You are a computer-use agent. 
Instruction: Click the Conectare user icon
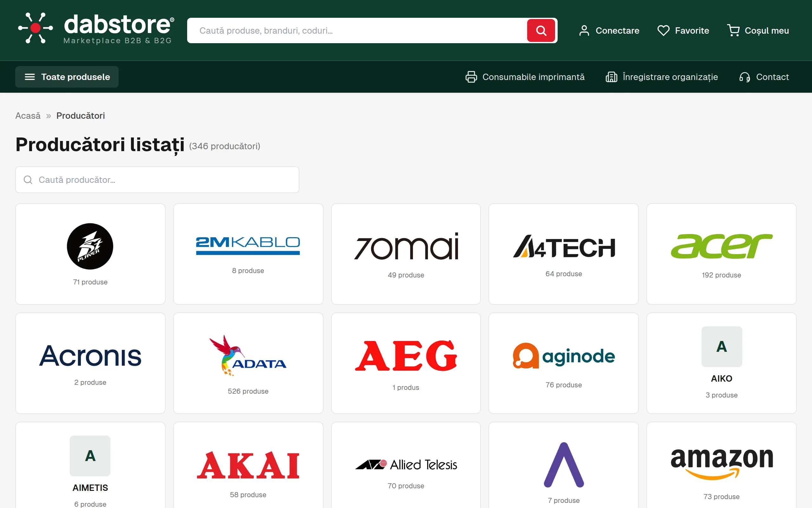coord(584,30)
